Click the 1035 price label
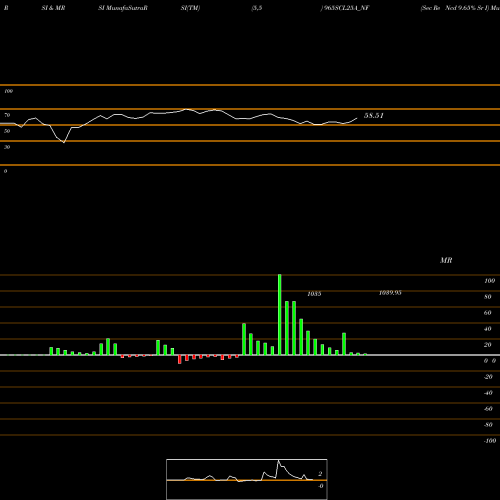 pos(314,294)
